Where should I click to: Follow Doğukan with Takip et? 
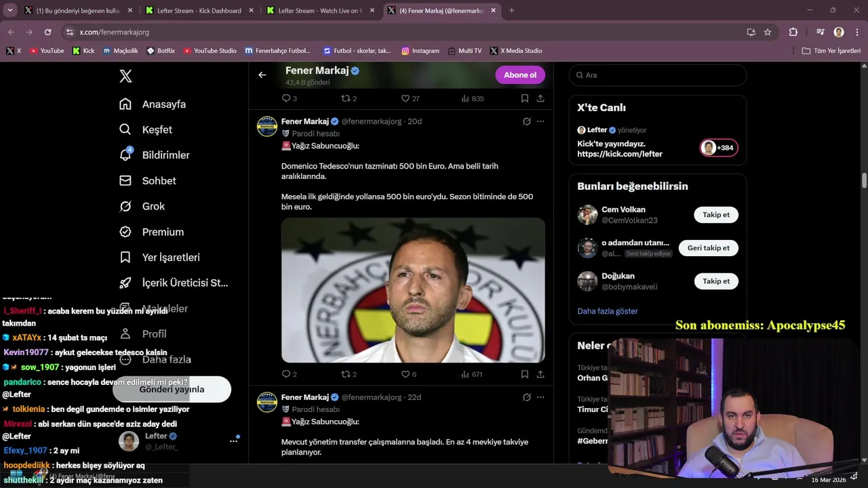(x=716, y=281)
